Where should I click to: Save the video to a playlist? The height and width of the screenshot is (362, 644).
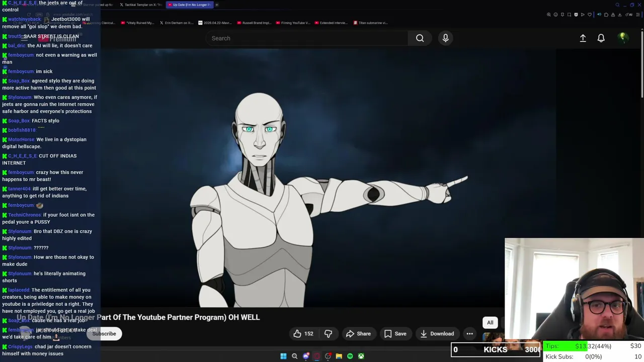395,333
